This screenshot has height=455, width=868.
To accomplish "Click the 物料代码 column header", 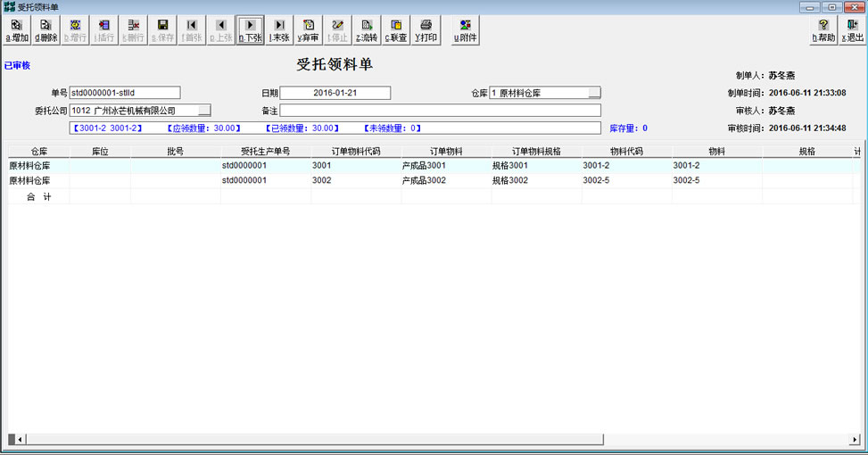I will click(x=626, y=151).
